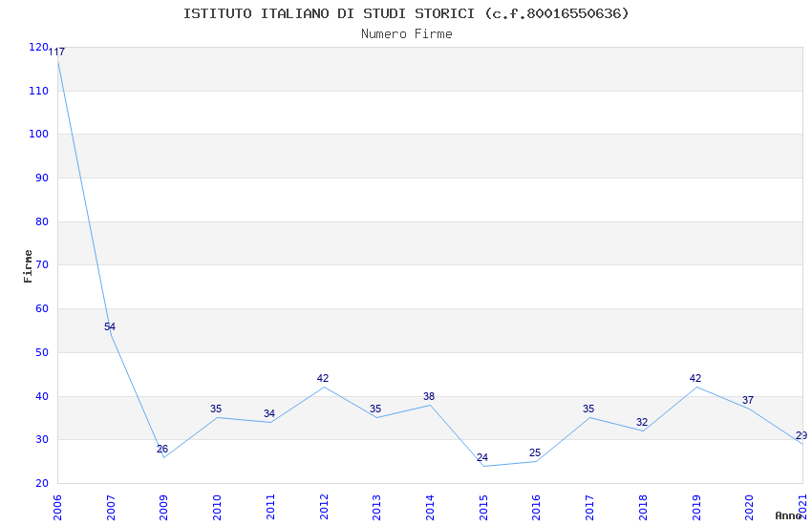Click the y-axis value 100
The width and height of the screenshot is (812, 525).
38,134
